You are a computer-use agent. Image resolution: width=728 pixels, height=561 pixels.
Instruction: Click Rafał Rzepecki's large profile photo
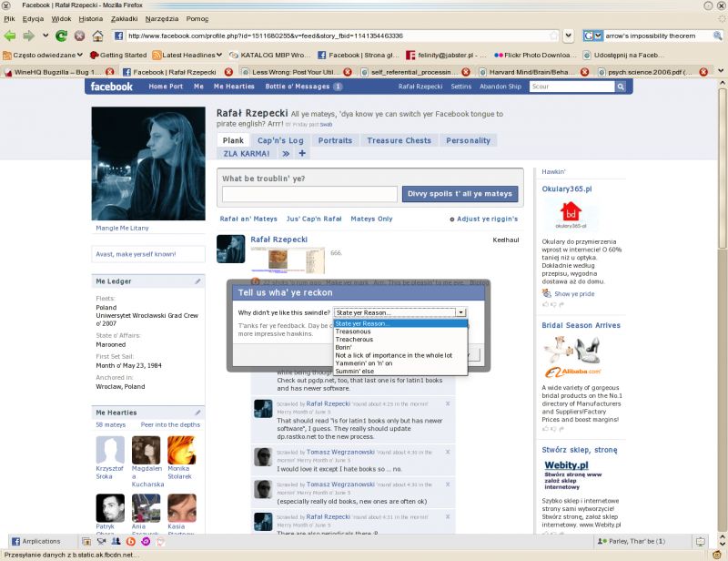(x=148, y=163)
